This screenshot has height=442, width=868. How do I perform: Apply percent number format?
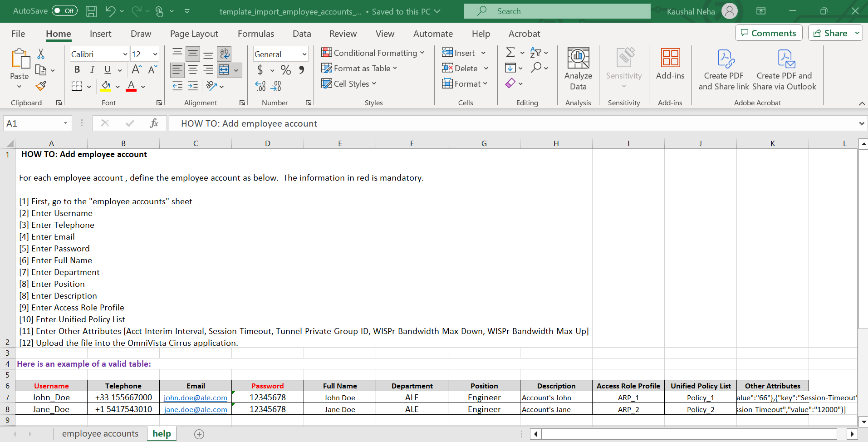(x=285, y=70)
